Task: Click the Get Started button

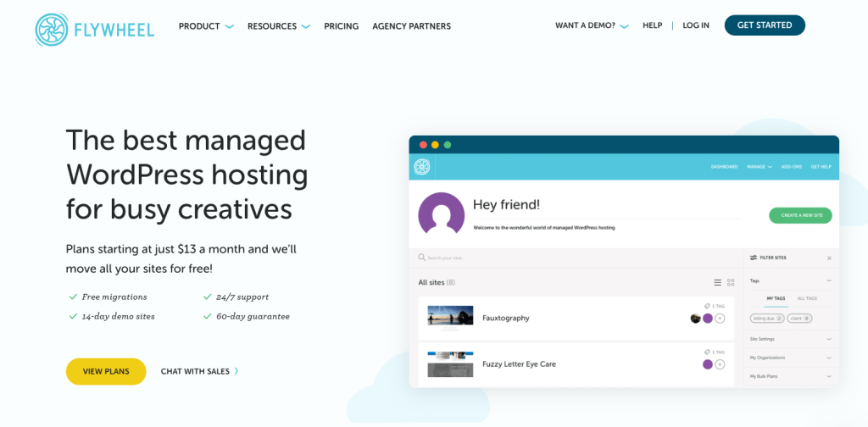Action: click(765, 25)
